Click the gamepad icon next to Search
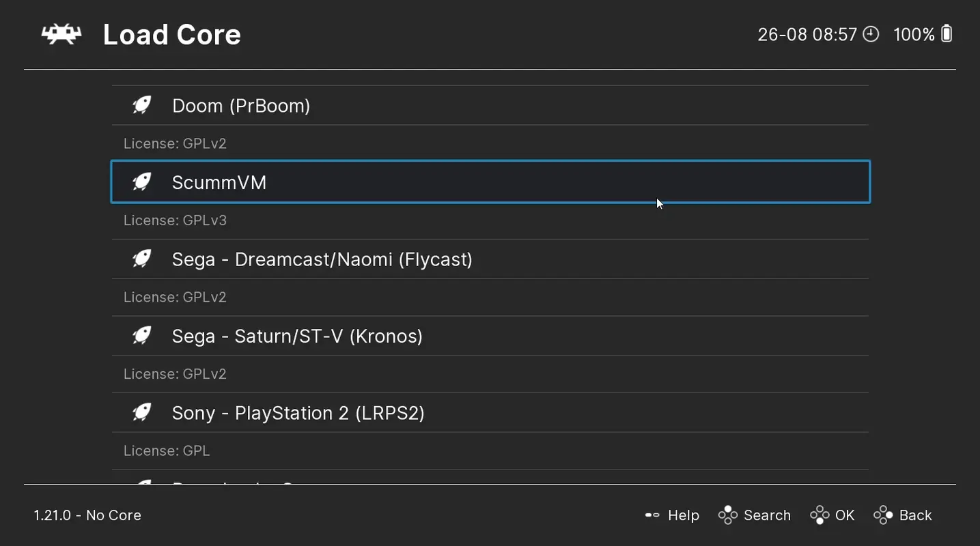 [x=727, y=515]
